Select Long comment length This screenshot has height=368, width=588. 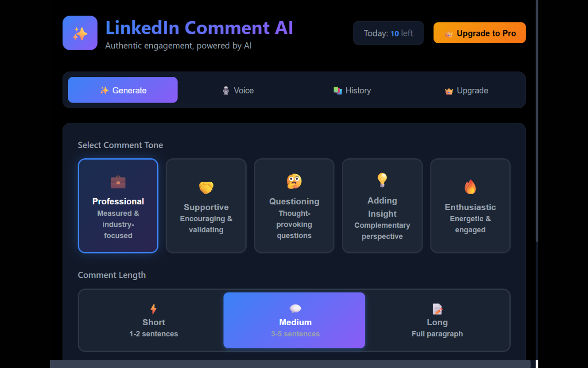[437, 320]
